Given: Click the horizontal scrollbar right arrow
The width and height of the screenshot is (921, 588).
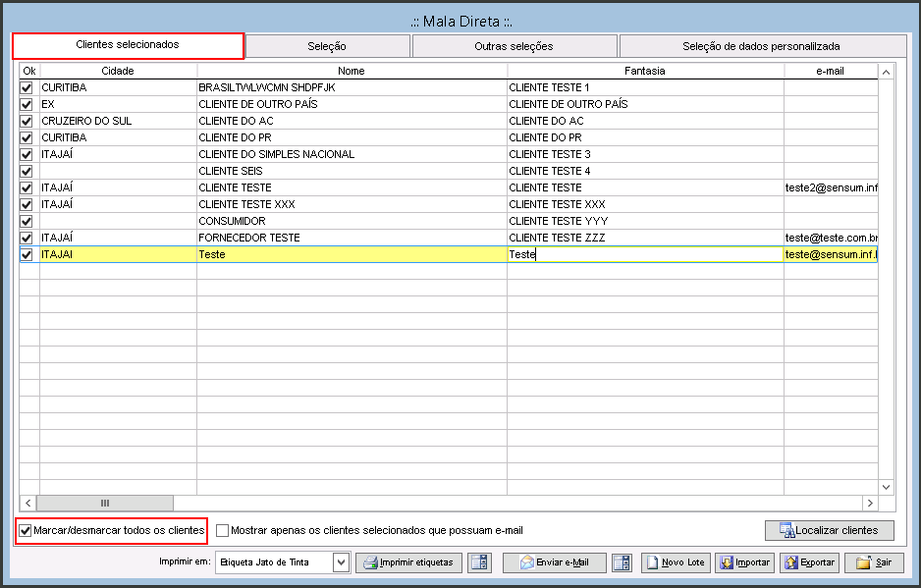Looking at the screenshot, I should [x=870, y=503].
